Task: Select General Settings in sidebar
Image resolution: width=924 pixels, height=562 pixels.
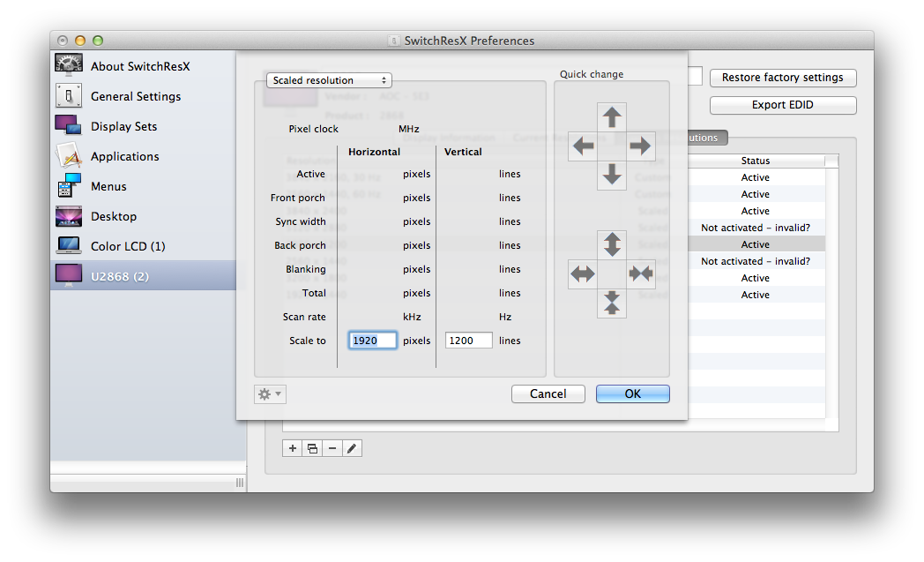Action: (x=135, y=96)
